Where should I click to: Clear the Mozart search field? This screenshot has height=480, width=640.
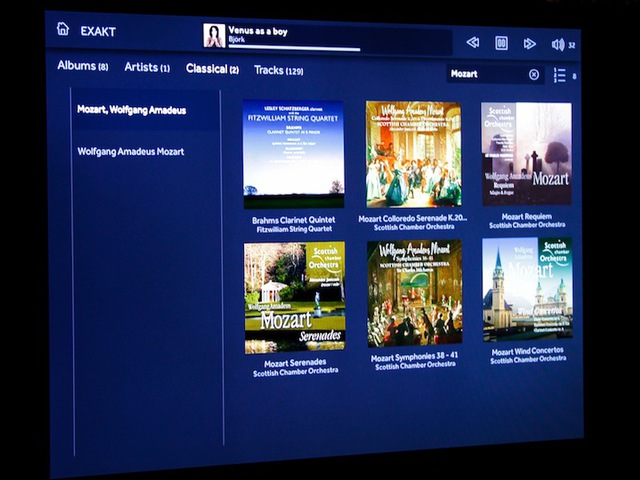[x=533, y=75]
